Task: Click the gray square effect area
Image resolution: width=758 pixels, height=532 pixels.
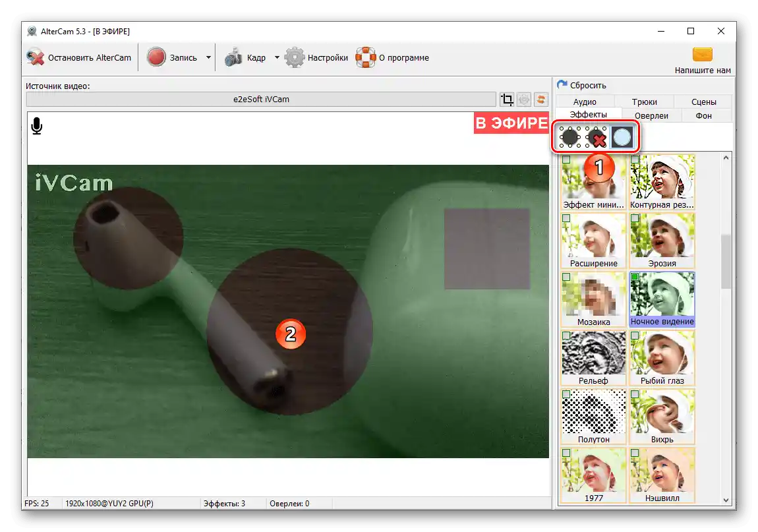Action: tap(486, 249)
